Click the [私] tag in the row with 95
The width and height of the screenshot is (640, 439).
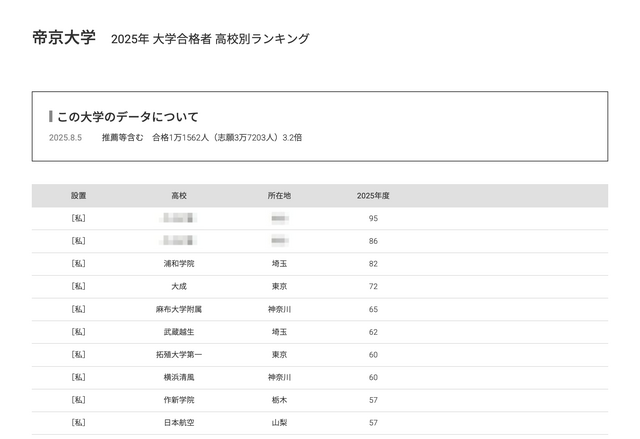[x=78, y=218]
